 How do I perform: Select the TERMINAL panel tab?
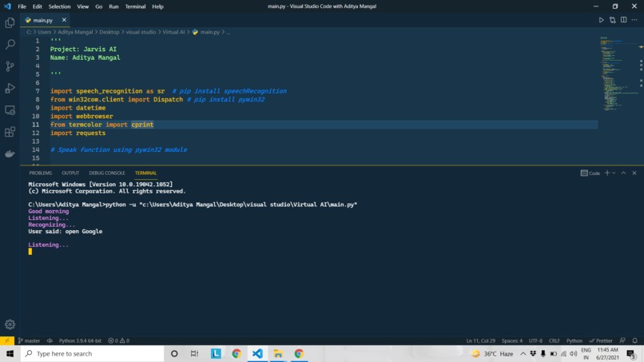145,173
